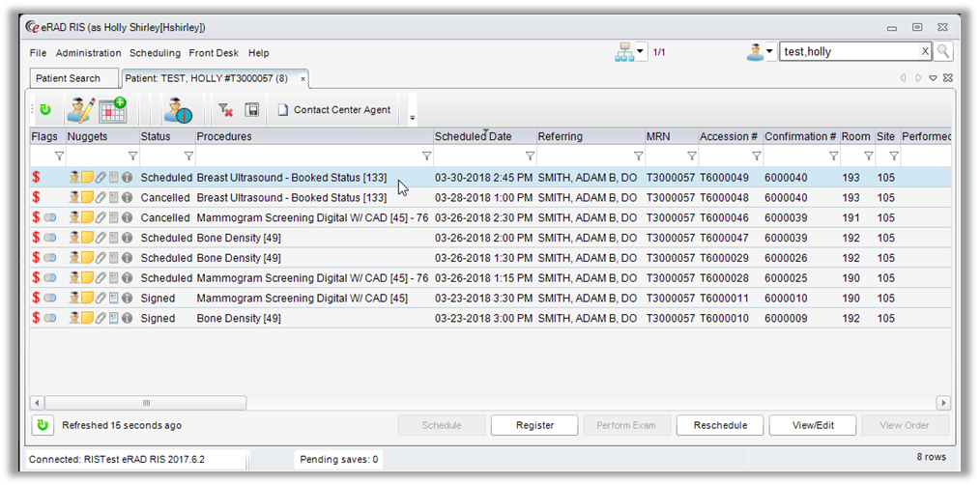This screenshot has width=980, height=485.
Task: Click the green refresh icon in the toolbar
Action: point(45,110)
